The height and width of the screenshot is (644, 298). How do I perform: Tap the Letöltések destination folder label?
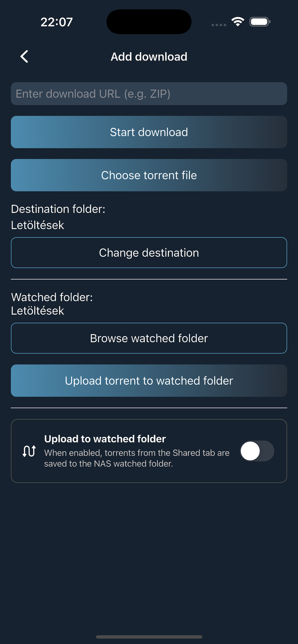[38, 225]
